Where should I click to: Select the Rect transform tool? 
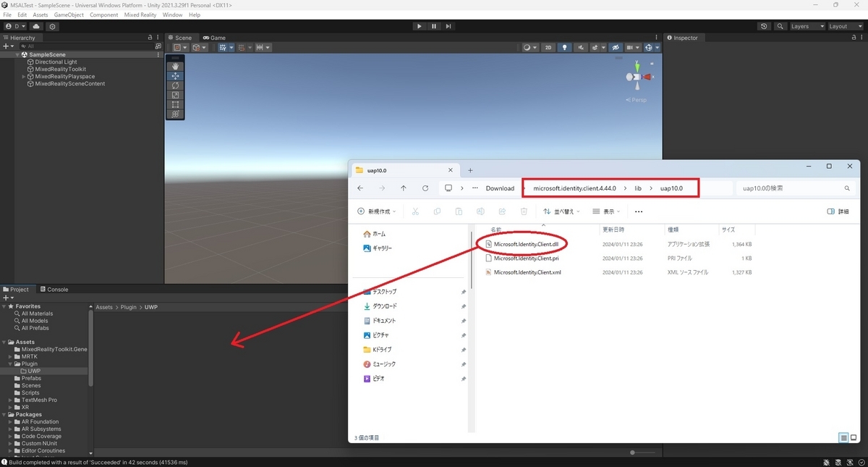coord(176,104)
